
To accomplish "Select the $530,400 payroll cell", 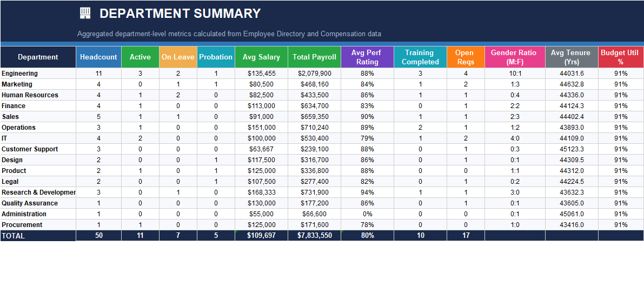I will (314, 138).
